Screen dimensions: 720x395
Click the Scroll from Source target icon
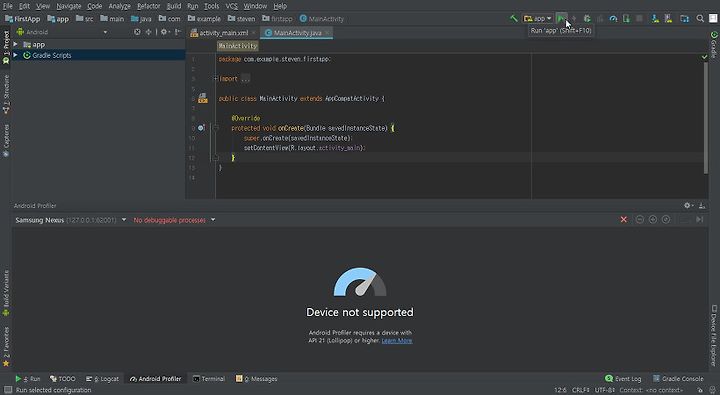coord(137,32)
